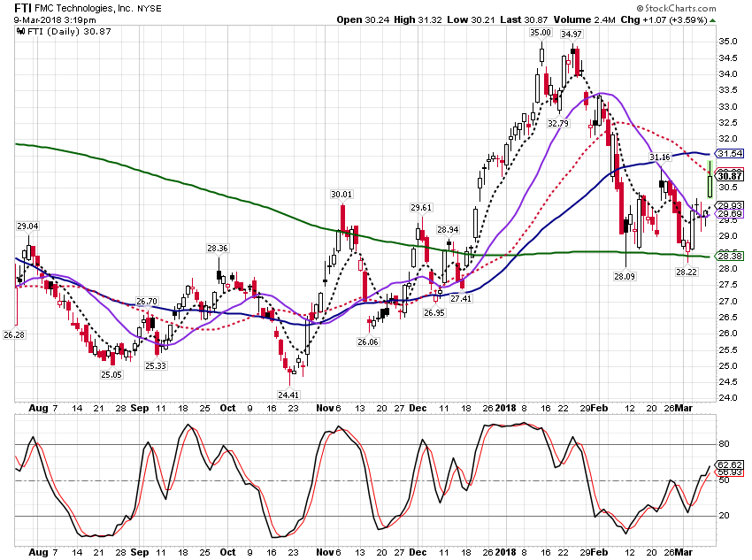Viewport: 752px width, 560px height.
Task: Click the 26.06 low price label
Action: 368,341
